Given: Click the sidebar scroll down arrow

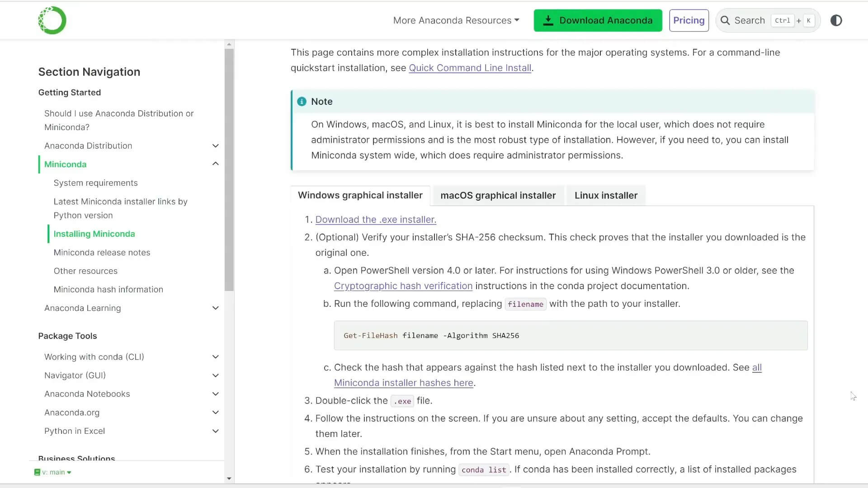Looking at the screenshot, I should coord(229,479).
